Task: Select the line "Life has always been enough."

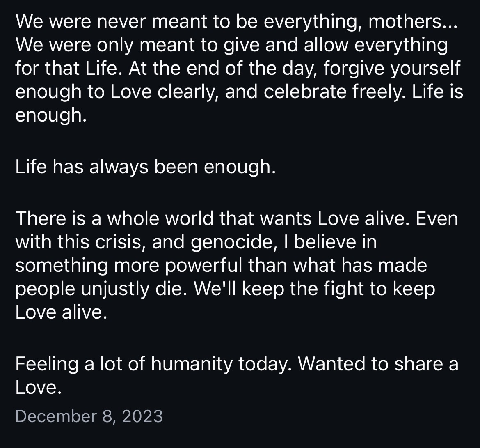Action: [x=145, y=168]
